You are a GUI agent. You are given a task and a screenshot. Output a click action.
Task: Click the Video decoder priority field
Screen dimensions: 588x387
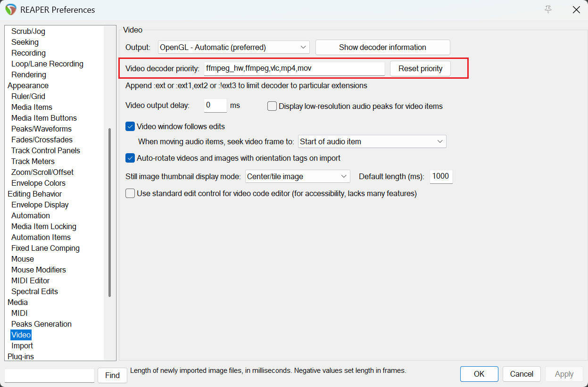294,68
